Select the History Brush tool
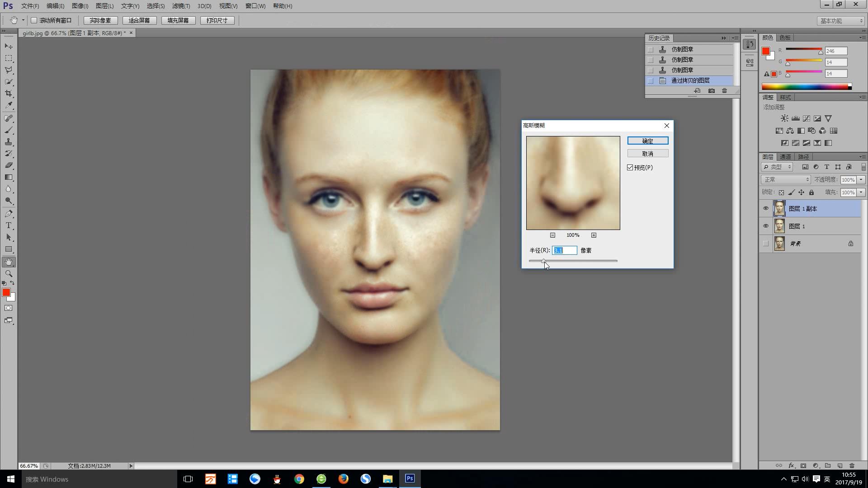Screen dimensions: 868x488 pos(9,154)
